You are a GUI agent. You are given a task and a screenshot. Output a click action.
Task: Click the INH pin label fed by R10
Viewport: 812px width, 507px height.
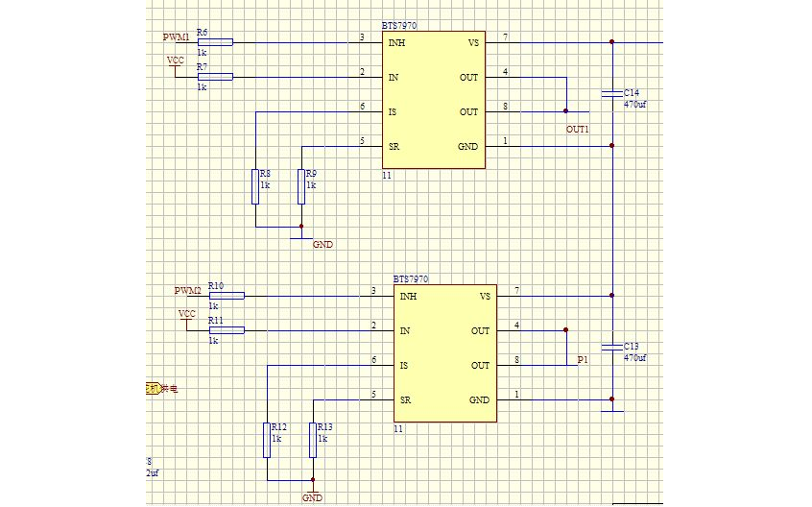click(x=408, y=296)
